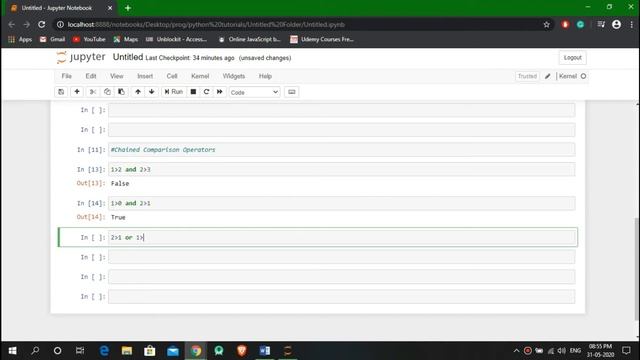The height and width of the screenshot is (360, 640).
Task: Open the Cell menu
Action: [172, 76]
